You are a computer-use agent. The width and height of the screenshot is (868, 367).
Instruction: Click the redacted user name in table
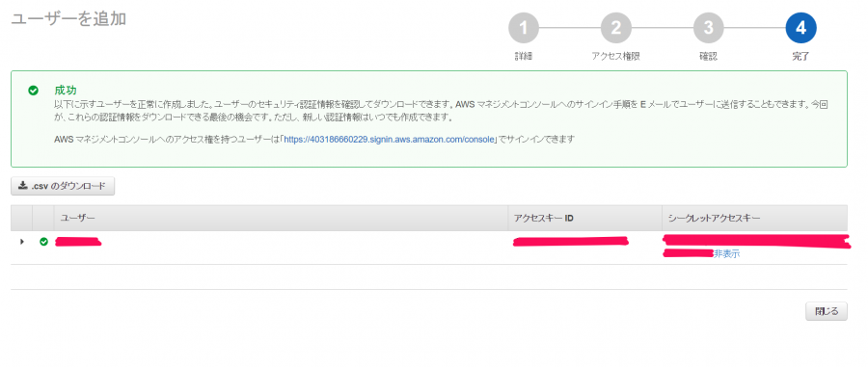point(78,242)
